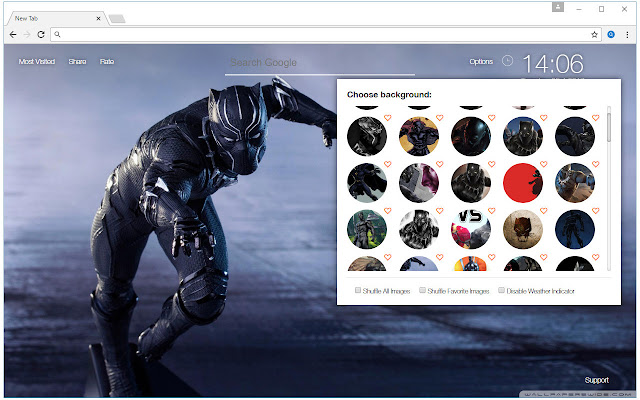Choose the brown-toned panther bust thumbnail
This screenshot has height=400, width=640.
tap(471, 183)
